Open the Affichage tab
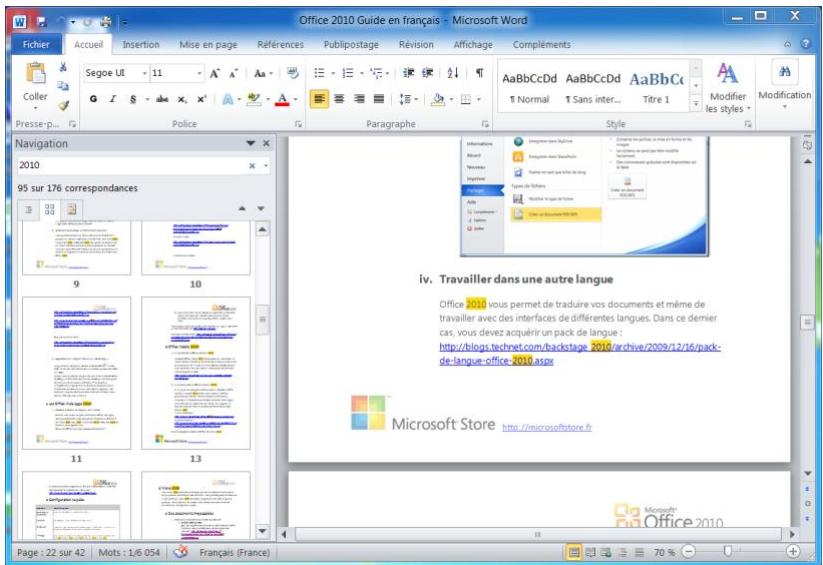Viewport: 823px width, 565px height. (x=473, y=45)
